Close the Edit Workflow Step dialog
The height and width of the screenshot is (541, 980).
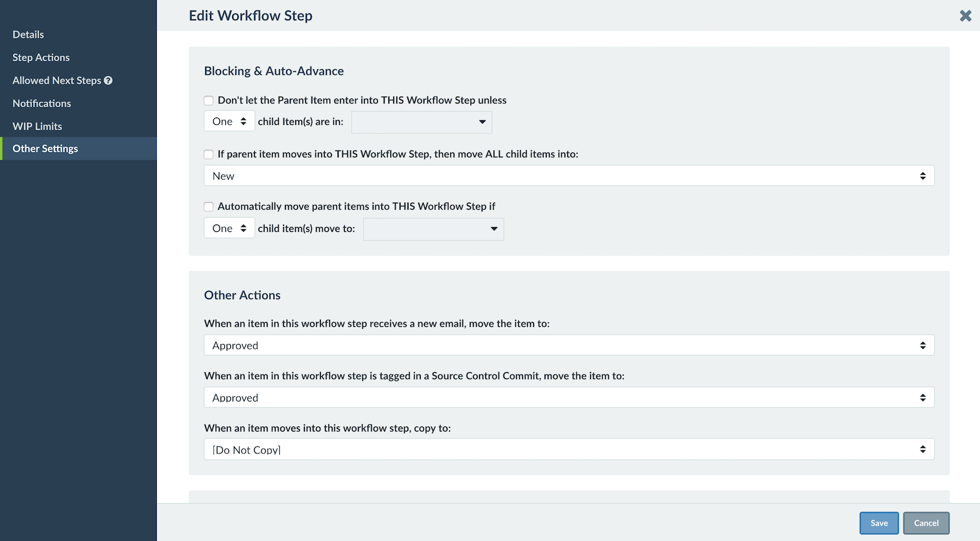[965, 16]
